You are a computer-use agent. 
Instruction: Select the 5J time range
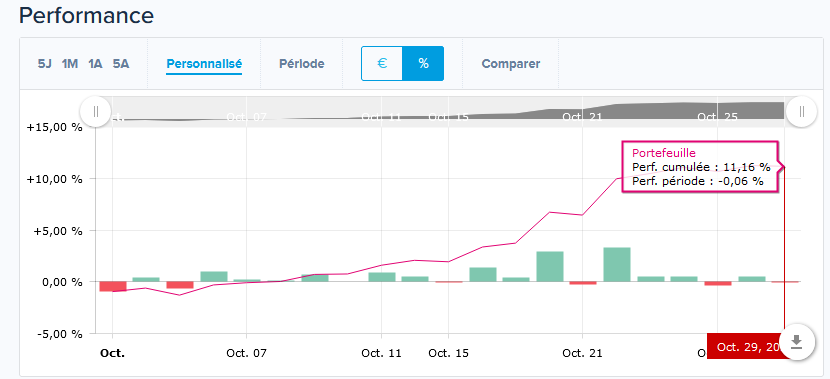(x=44, y=64)
